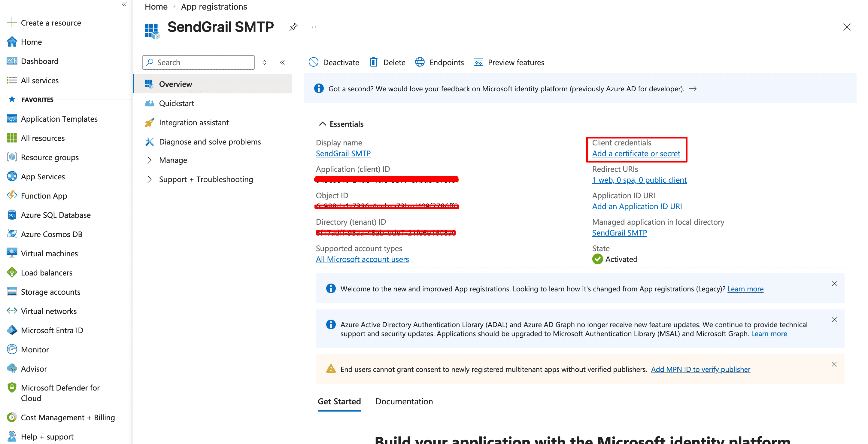This screenshot has height=444, width=868.
Task: Click the Virtual machines monitor icon
Action: 12,253
